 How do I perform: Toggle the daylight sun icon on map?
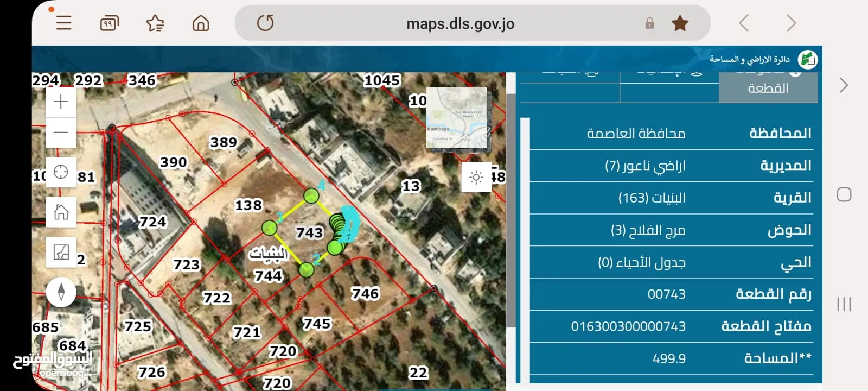click(x=476, y=177)
